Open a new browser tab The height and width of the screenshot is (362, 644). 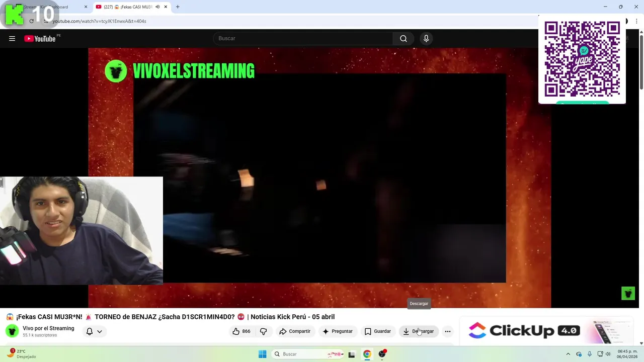click(x=178, y=7)
